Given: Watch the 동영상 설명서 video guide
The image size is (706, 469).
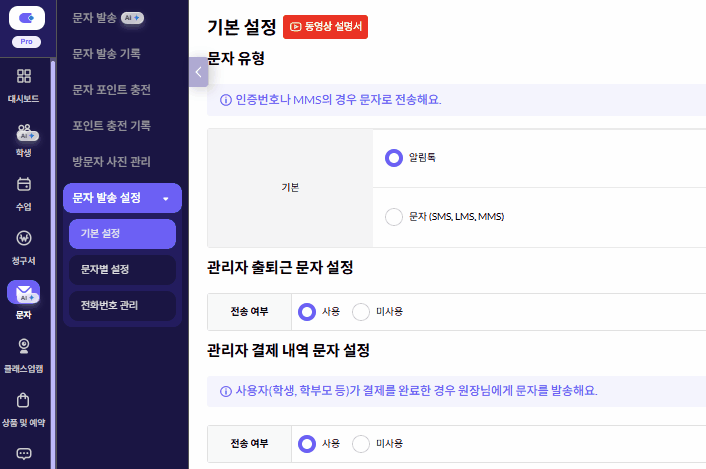Looking at the screenshot, I should (x=325, y=27).
